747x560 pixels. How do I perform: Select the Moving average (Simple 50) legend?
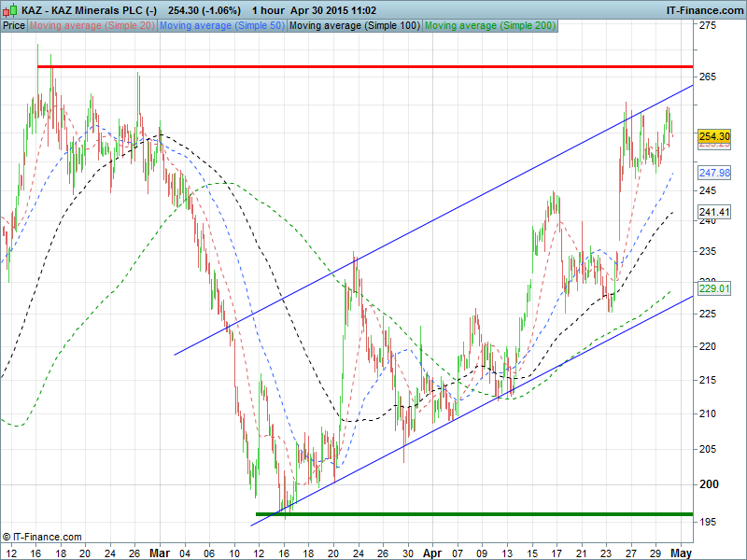point(221,26)
